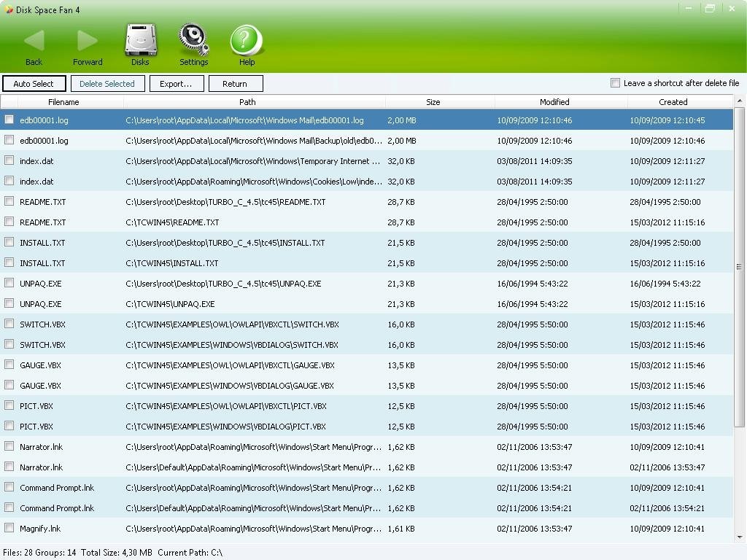Select the path C:\TCWIN45\UNPAQ.EXE
The width and height of the screenshot is (747, 560).
pos(170,304)
